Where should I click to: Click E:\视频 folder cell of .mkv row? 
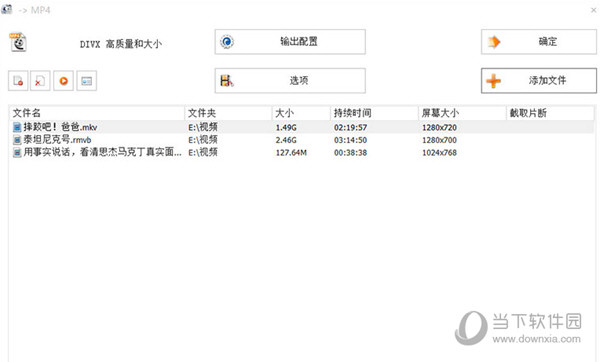[x=203, y=127]
